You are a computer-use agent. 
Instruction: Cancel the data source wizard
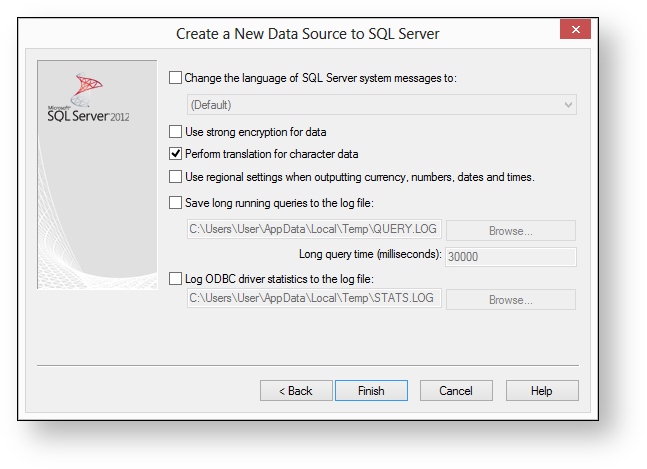[x=456, y=391]
